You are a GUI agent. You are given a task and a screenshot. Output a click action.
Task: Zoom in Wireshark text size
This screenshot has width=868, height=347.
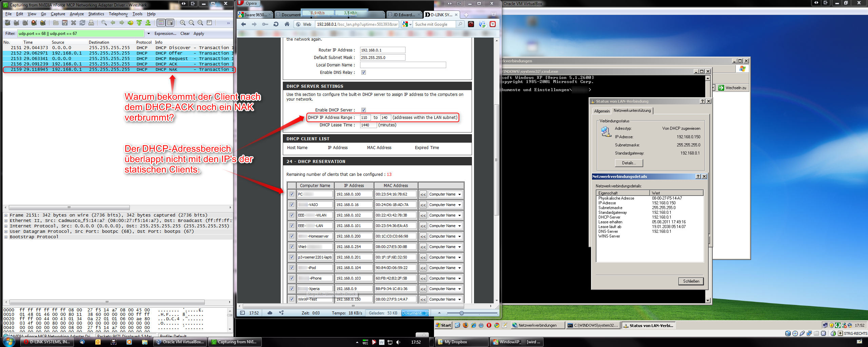click(x=183, y=23)
